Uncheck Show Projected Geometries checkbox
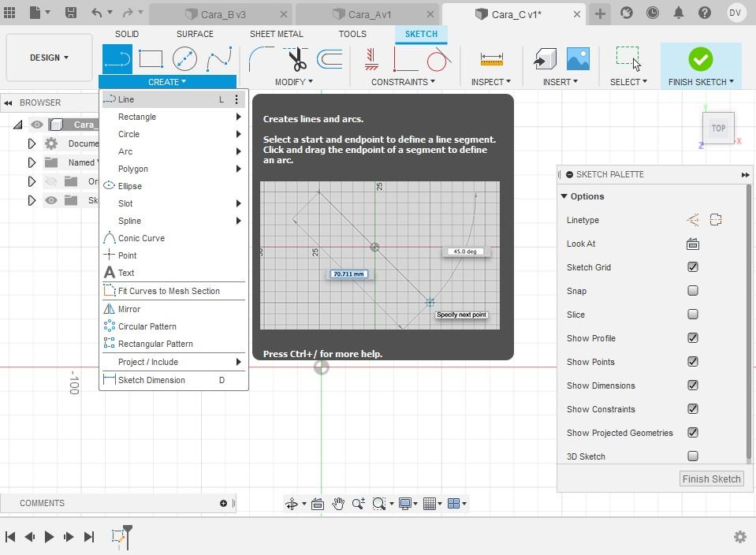The height and width of the screenshot is (555, 756). click(693, 433)
